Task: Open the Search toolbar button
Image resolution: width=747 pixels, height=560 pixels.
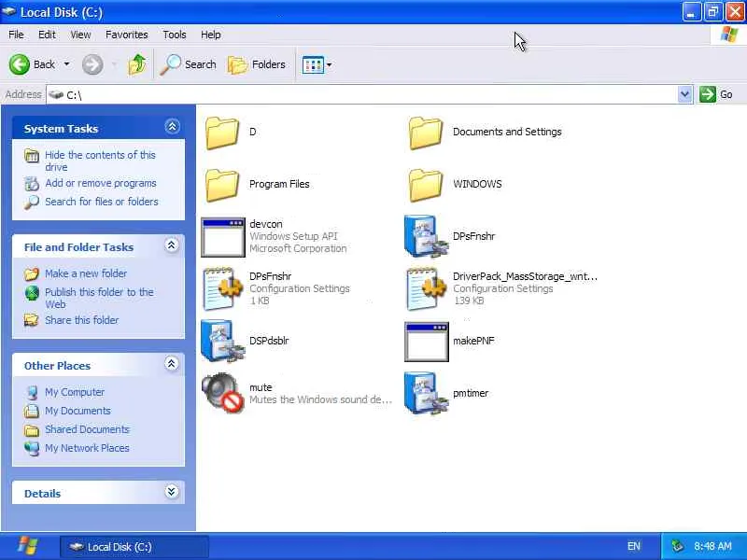Action: click(x=188, y=64)
